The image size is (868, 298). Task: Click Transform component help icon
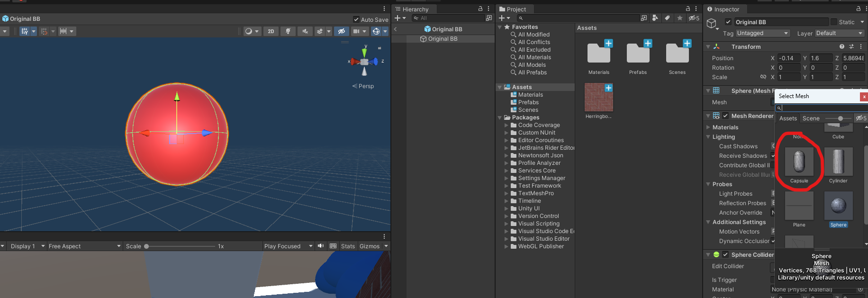click(842, 46)
